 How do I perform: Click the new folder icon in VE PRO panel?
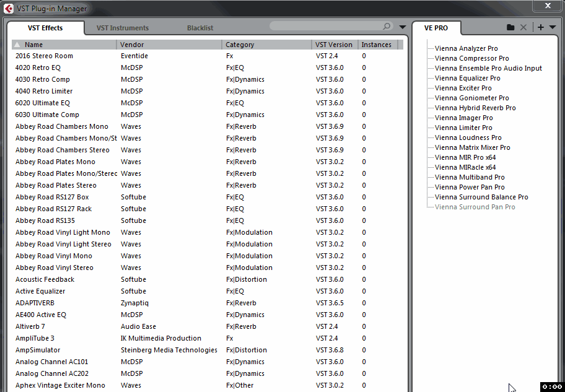[510, 27]
